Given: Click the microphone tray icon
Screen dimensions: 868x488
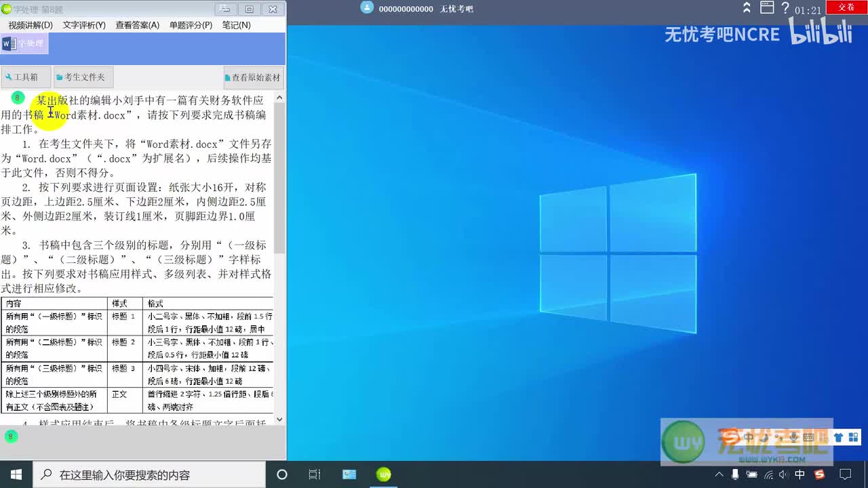Looking at the screenshot, I should click(x=736, y=474).
